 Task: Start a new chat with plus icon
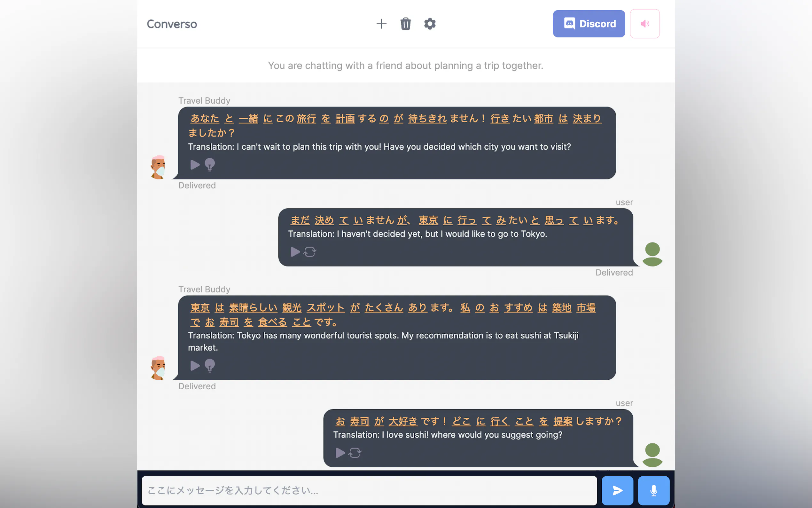[x=381, y=24]
